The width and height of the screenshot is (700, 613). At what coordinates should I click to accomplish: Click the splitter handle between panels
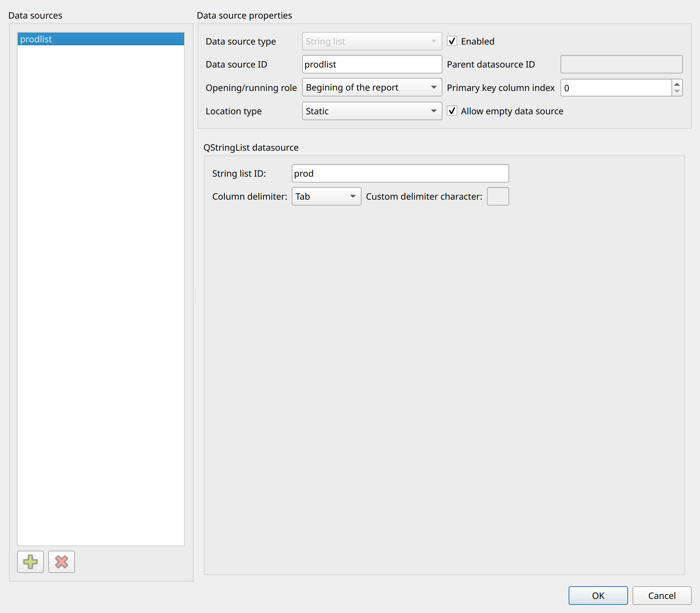(196, 296)
